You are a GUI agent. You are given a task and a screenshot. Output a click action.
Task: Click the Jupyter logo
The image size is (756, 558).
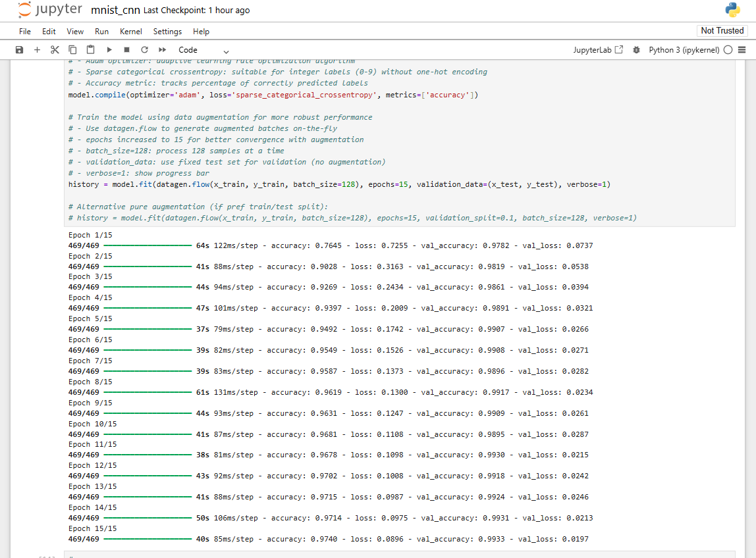(50, 11)
